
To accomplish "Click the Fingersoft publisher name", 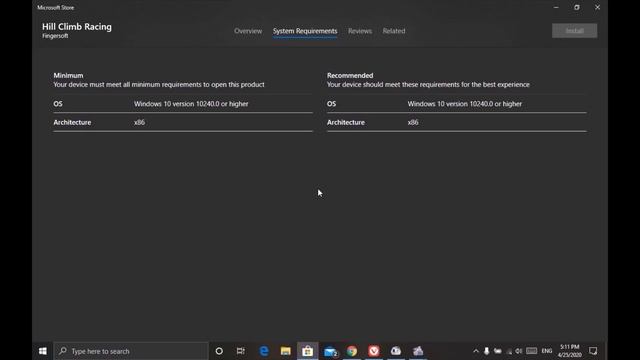I will tap(55, 36).
